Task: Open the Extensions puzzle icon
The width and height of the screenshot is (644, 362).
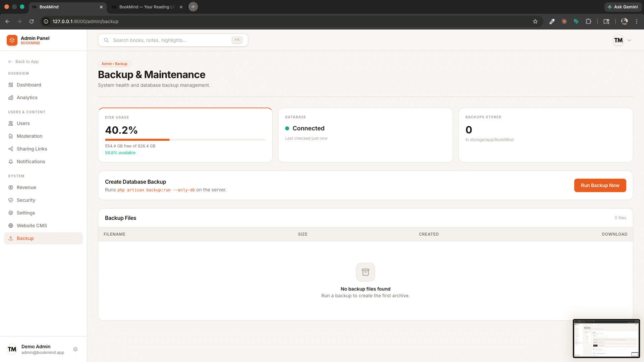Action: point(588,21)
